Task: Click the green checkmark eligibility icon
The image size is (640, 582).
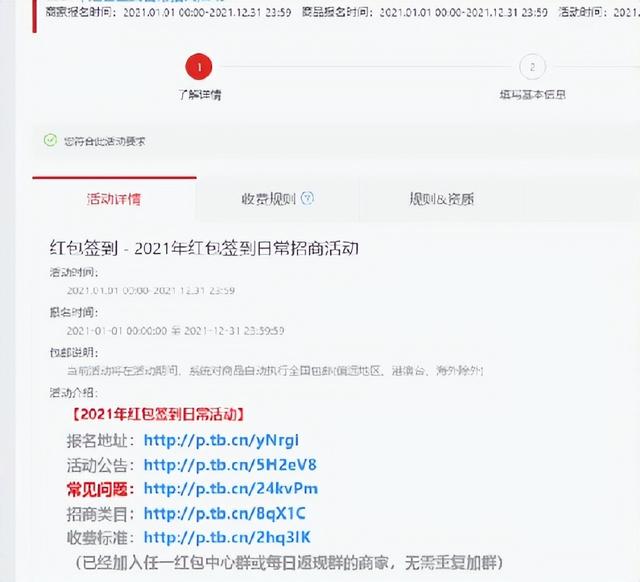Action: tap(50, 140)
